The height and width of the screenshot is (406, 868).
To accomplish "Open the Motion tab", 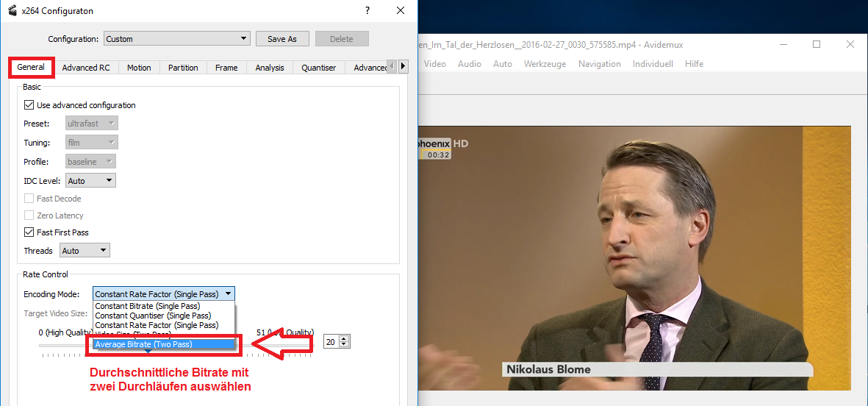I will coord(139,68).
